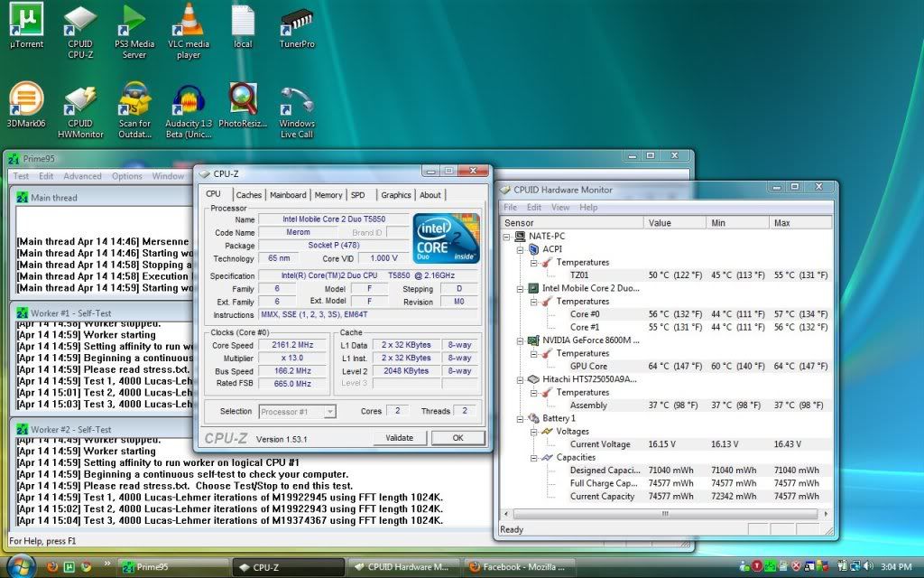The width and height of the screenshot is (924, 578).
Task: Open the Memory tab in CPU-Z
Action: [x=328, y=195]
